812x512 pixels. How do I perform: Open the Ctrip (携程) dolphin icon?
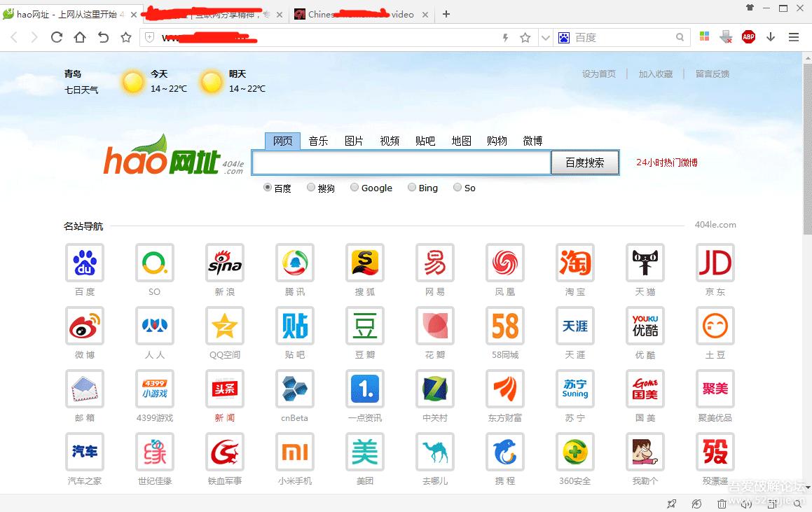(505, 452)
